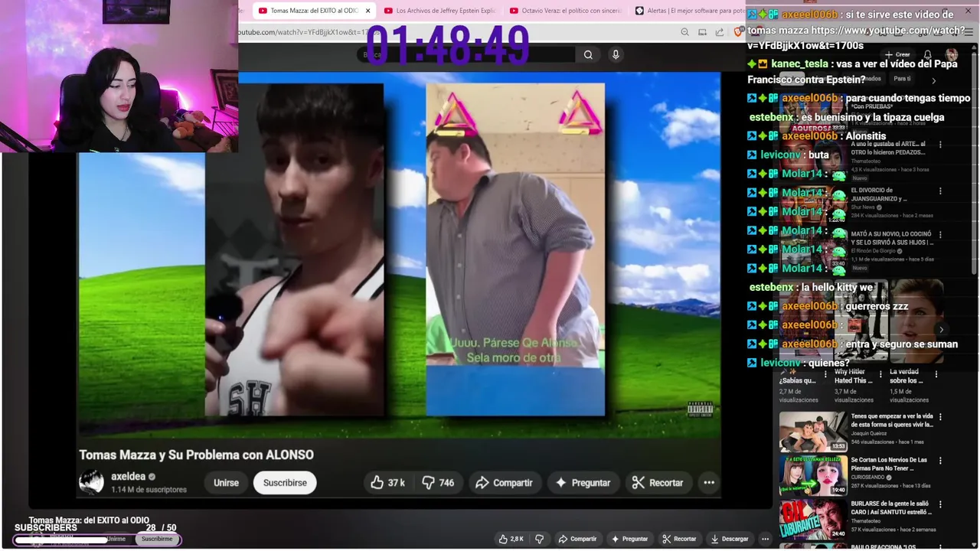Click the dislike icon in the bottom action bar
The height and width of the screenshot is (551, 980).
pyautogui.click(x=539, y=539)
